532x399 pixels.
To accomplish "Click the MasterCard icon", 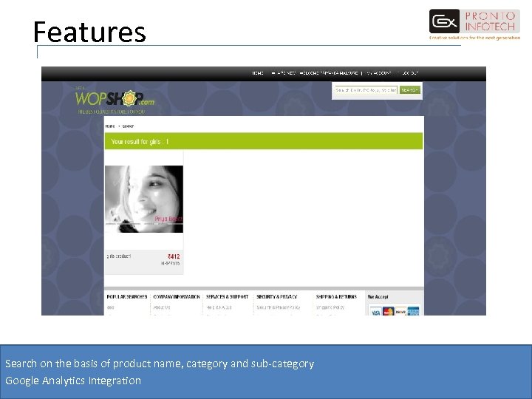I will pyautogui.click(x=388, y=311).
